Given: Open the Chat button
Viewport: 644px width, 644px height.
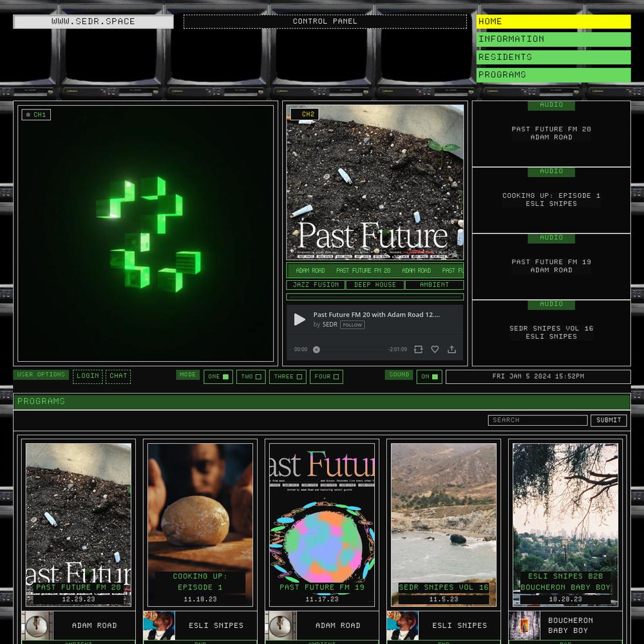Looking at the screenshot, I should [x=118, y=376].
